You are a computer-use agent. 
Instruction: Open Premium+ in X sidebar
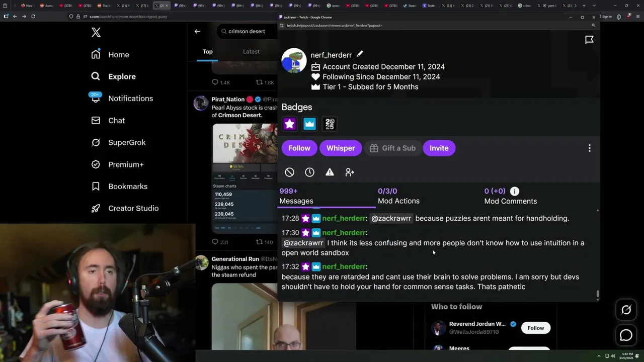pos(126,164)
